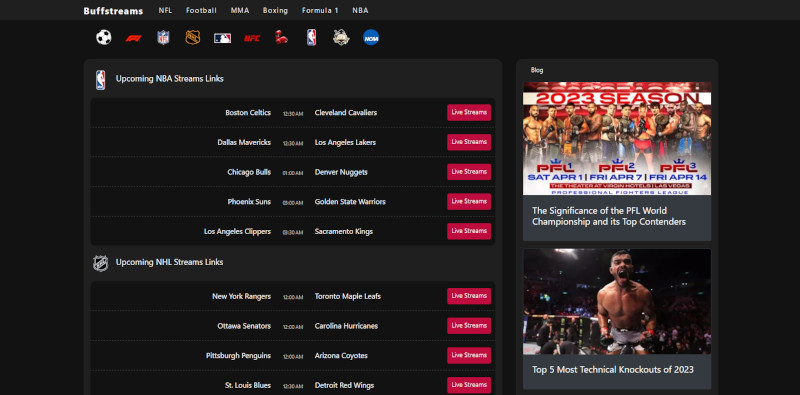Click the Pittsburgh Penguins team name

[x=238, y=356]
